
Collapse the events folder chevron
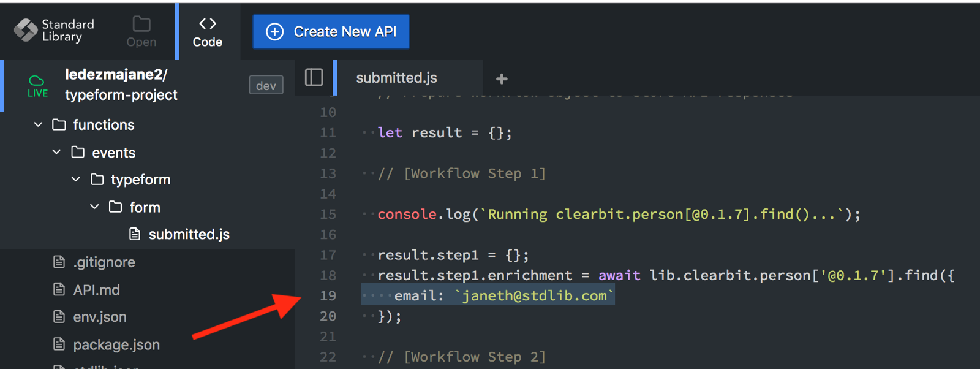[x=57, y=152]
